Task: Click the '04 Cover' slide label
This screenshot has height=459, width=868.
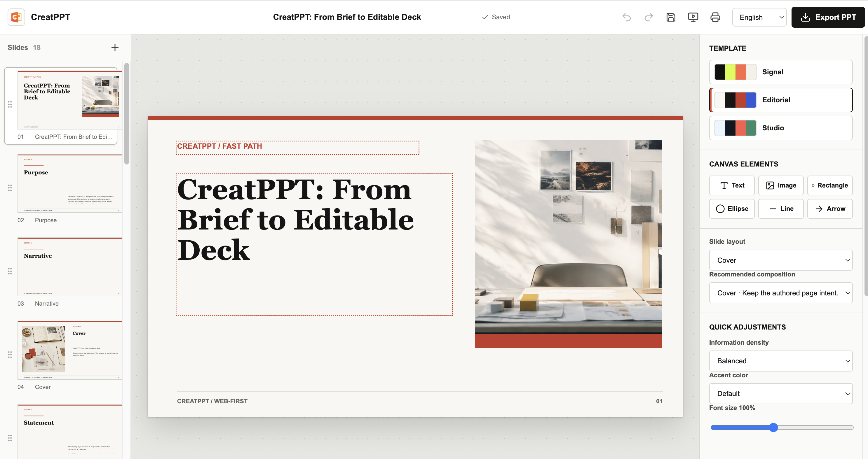Action: coord(34,387)
